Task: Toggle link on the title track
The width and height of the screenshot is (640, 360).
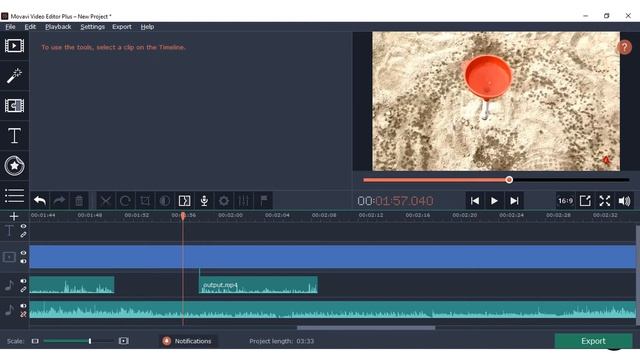Action: tap(23, 235)
